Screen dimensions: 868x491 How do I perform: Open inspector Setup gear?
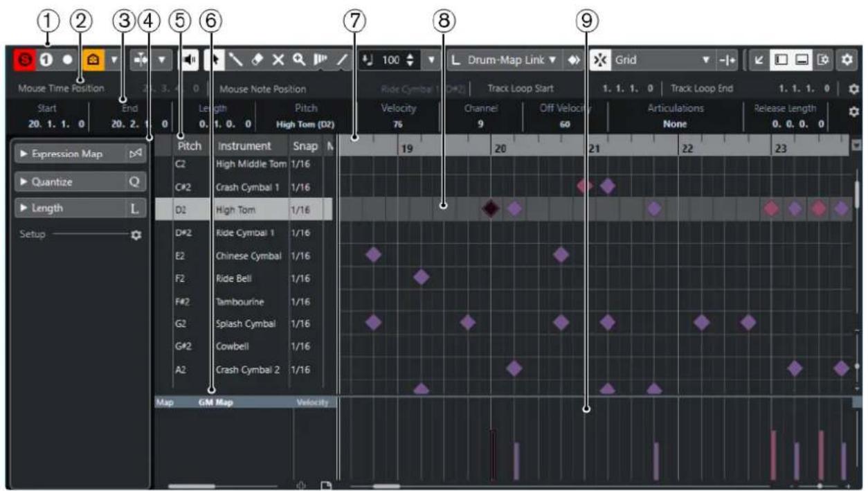coord(136,235)
